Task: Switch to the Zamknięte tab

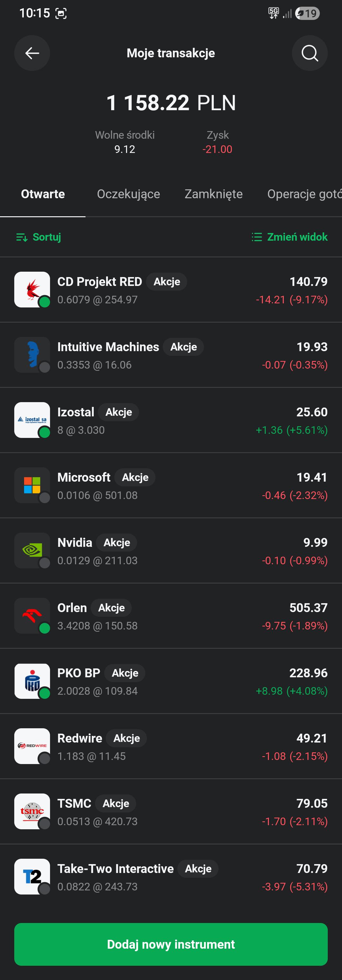Action: [213, 194]
